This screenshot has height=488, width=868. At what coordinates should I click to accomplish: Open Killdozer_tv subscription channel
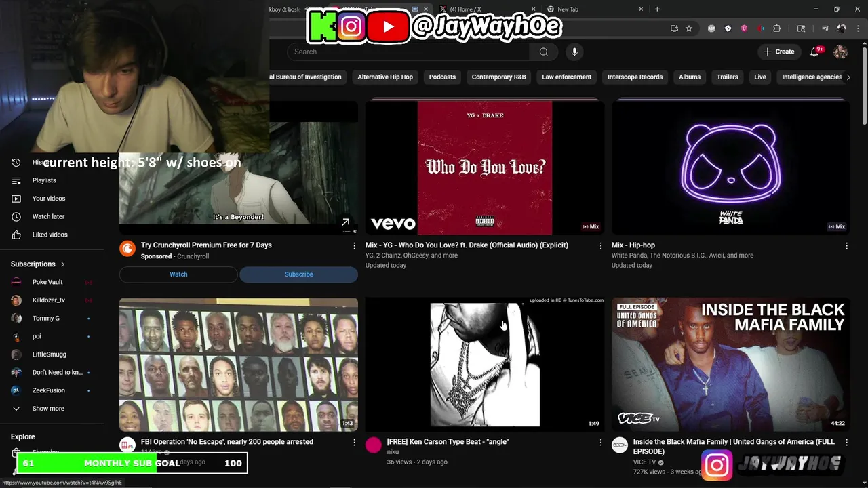49,300
